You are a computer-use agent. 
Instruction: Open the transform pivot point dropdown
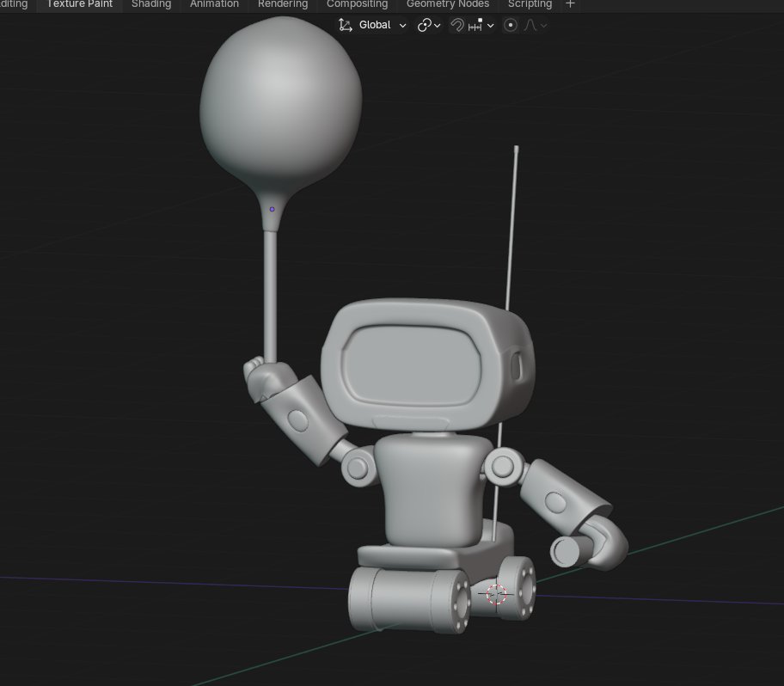click(428, 25)
